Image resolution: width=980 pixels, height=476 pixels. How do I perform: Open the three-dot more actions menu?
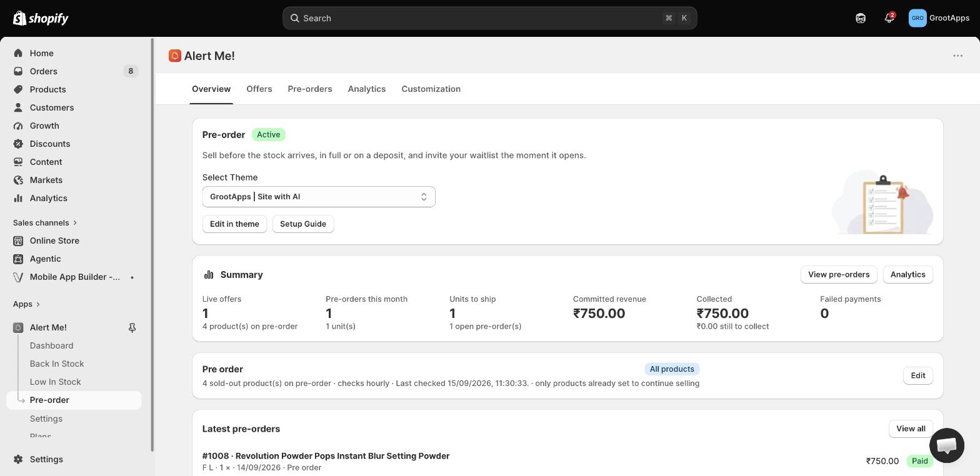(957, 56)
